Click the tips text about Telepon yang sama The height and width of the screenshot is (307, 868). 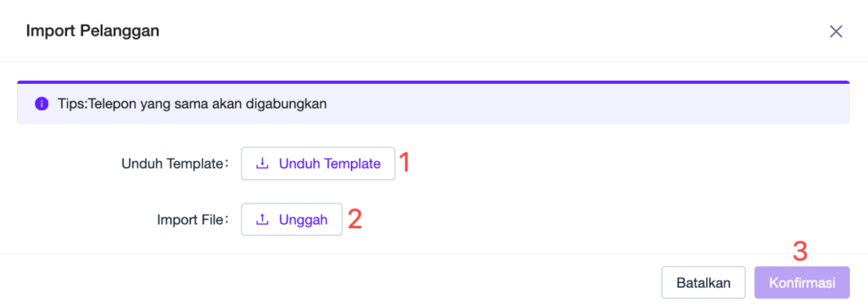coord(192,103)
